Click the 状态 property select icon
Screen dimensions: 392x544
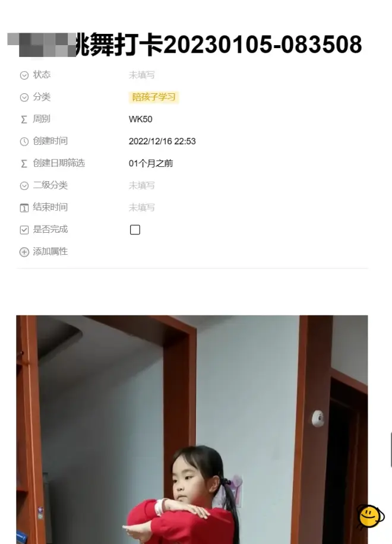[24, 75]
